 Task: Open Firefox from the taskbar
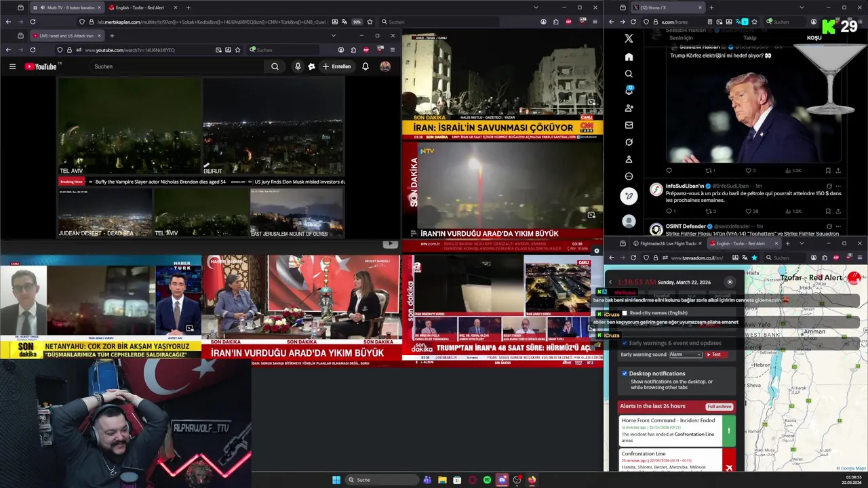[532, 480]
